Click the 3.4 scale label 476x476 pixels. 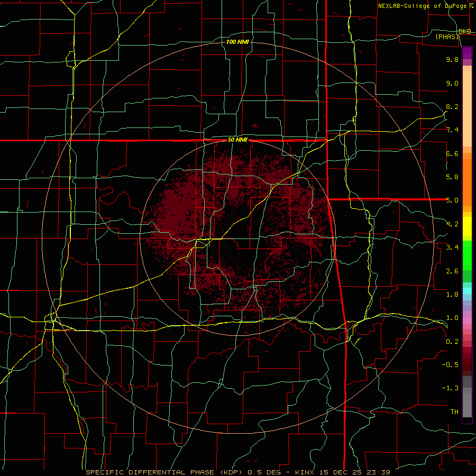point(452,248)
